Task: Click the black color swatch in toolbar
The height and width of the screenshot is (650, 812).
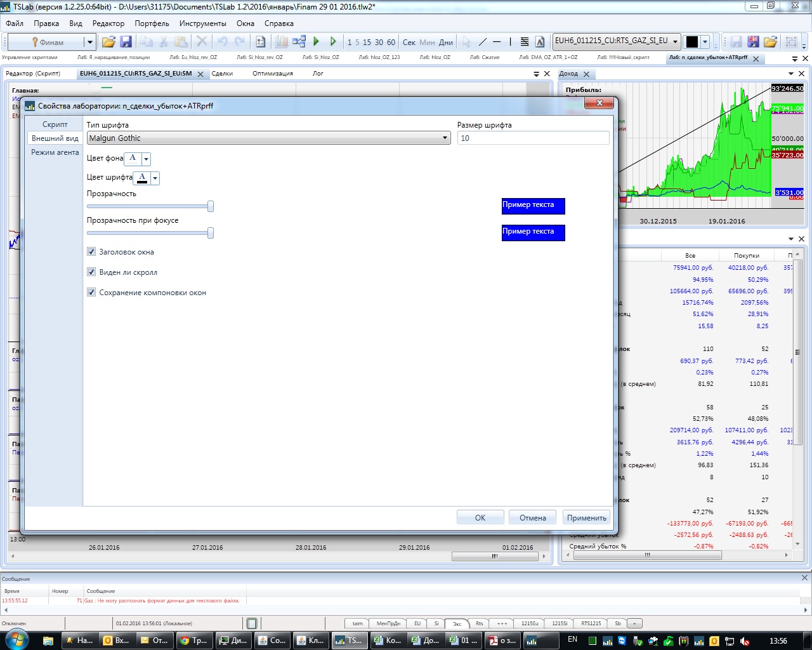Action: tap(692, 42)
